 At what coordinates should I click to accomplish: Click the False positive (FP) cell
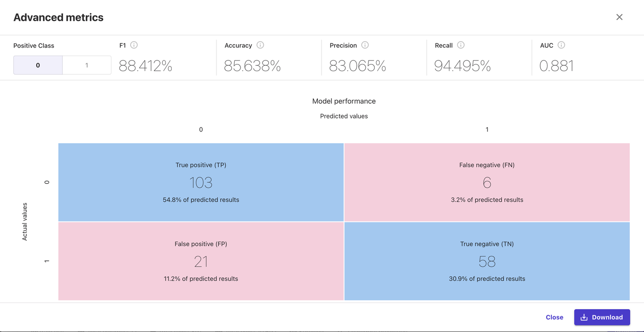[x=201, y=261]
